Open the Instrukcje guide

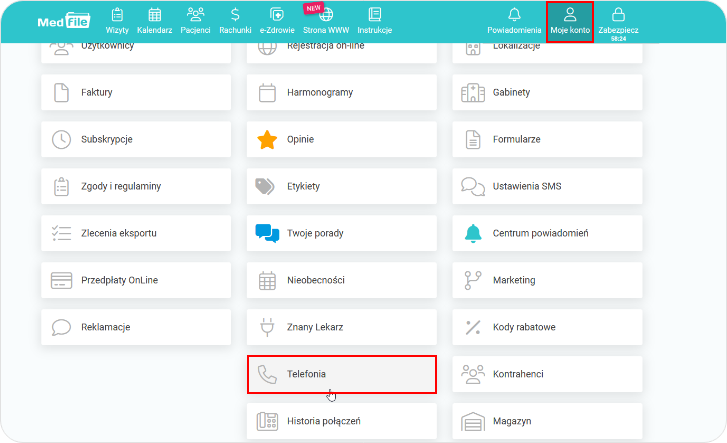374,20
